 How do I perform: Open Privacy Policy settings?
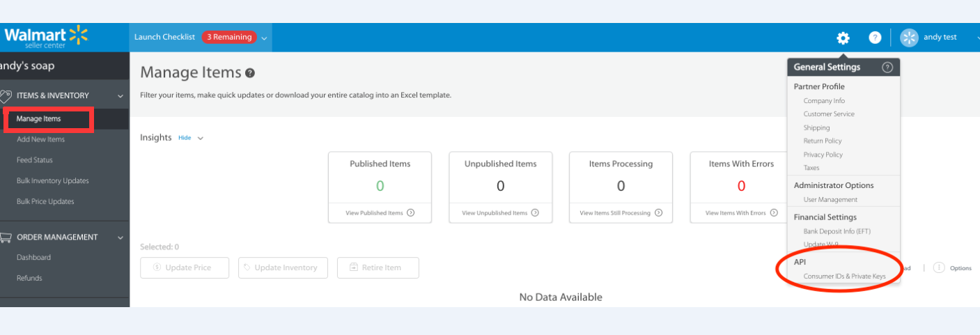823,155
